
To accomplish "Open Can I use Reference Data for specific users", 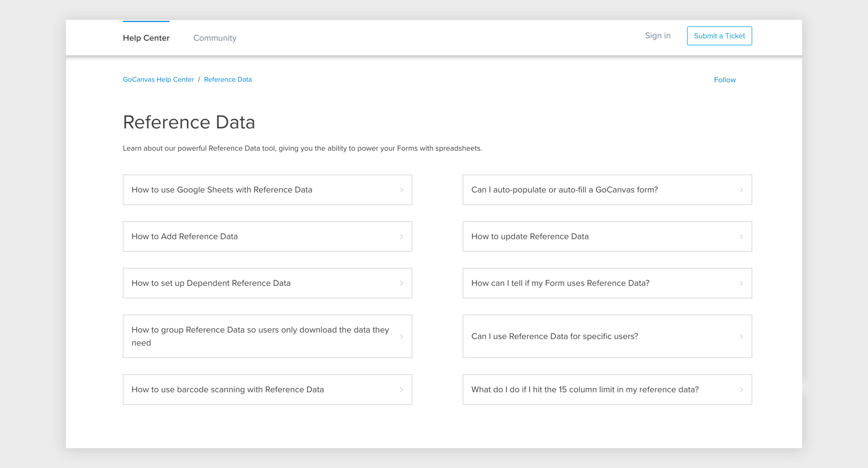I will tap(607, 336).
